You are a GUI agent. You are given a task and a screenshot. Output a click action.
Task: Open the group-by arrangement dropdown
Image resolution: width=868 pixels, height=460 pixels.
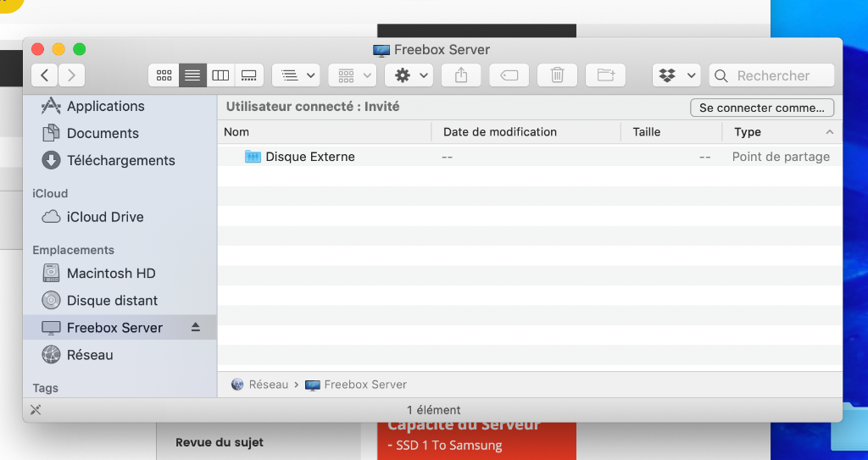coord(295,75)
